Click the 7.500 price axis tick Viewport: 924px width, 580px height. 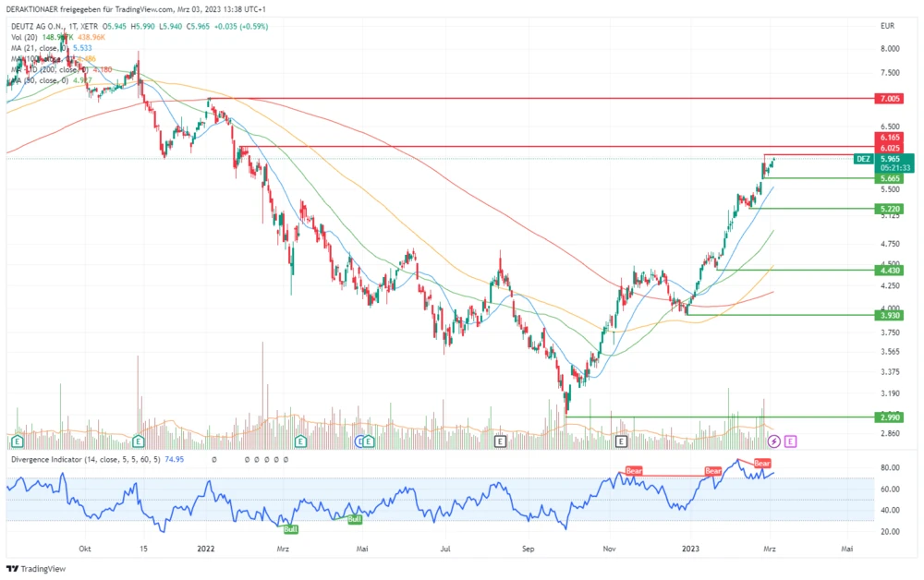pyautogui.click(x=890, y=73)
